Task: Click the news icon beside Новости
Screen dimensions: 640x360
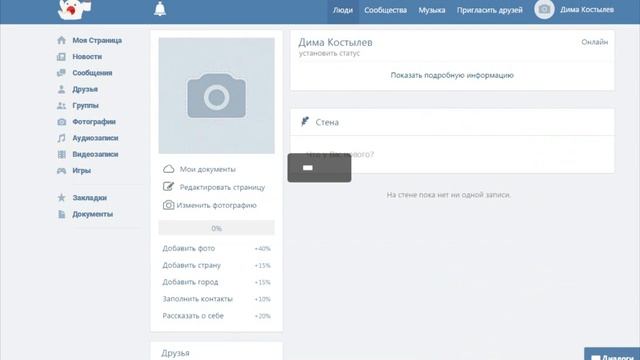Action: click(61, 57)
